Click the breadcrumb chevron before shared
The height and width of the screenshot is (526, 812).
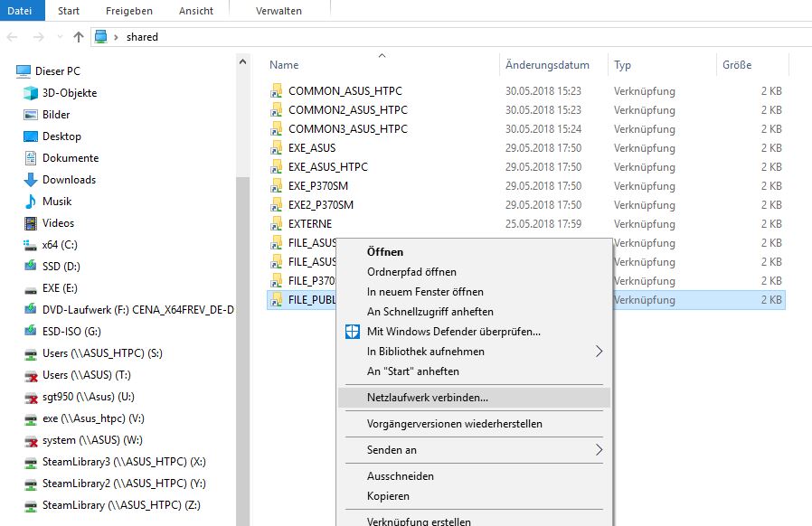(116, 37)
